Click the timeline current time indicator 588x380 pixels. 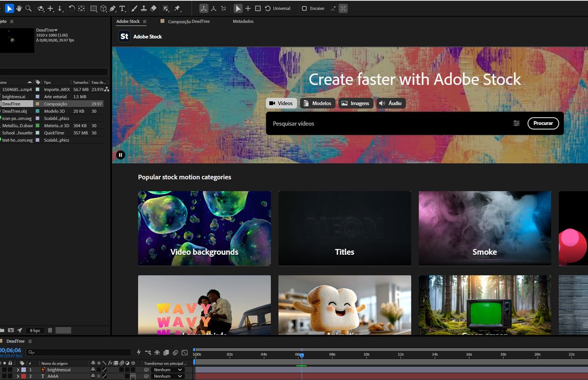[x=302, y=355]
